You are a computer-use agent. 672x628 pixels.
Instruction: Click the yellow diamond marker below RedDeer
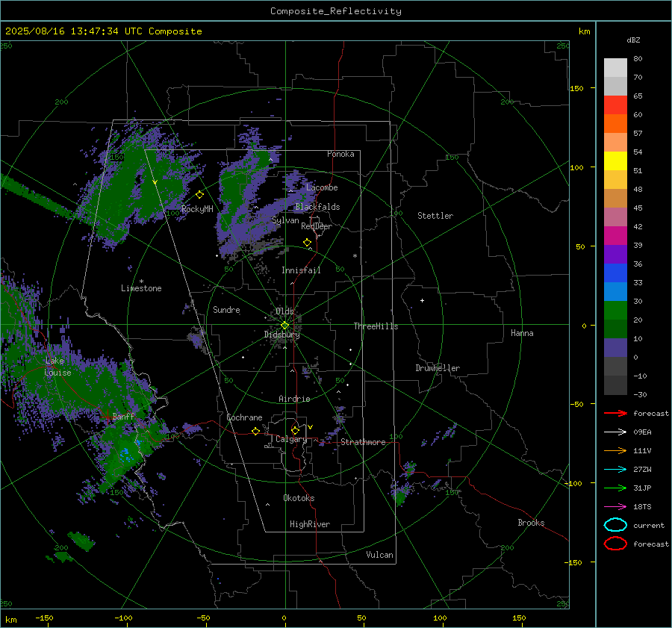[x=307, y=242]
